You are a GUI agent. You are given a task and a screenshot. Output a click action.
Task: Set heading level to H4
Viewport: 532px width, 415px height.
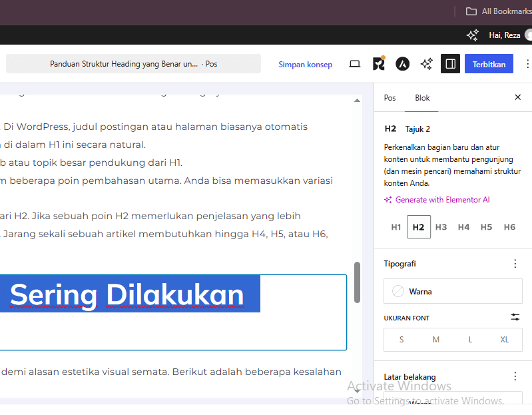coord(463,227)
